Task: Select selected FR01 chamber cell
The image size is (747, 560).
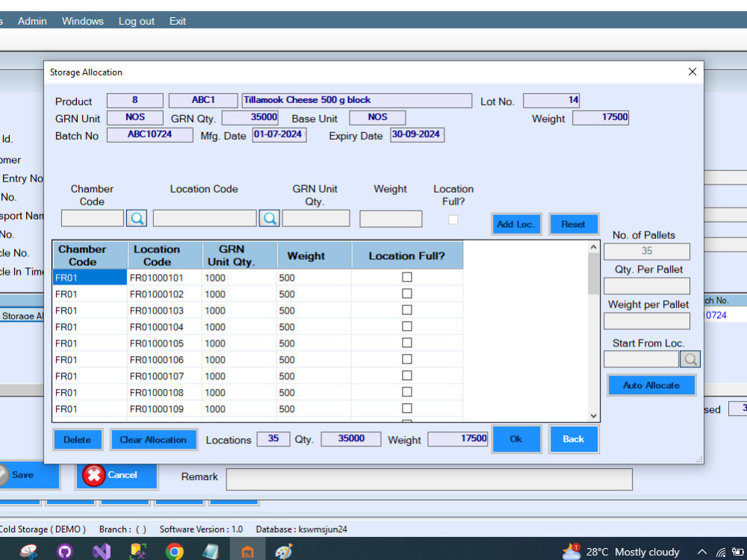Action: (x=90, y=277)
